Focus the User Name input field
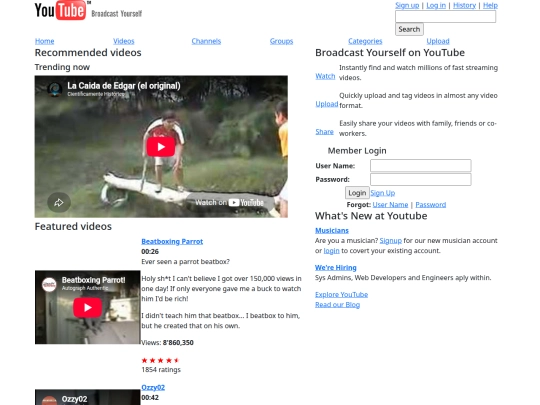 click(420, 166)
